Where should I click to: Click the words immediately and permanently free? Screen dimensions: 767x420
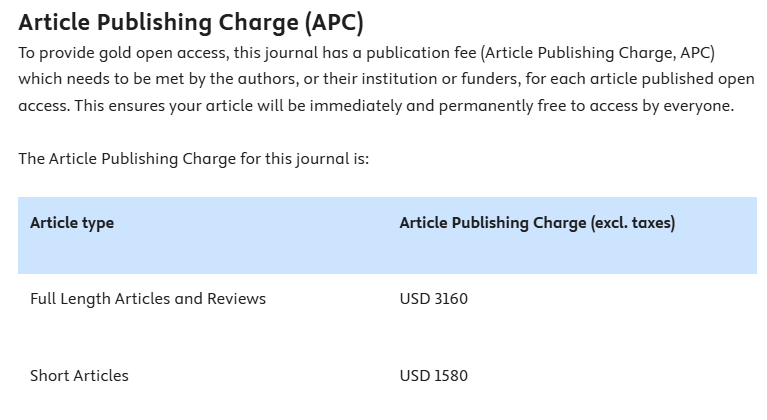(x=436, y=106)
